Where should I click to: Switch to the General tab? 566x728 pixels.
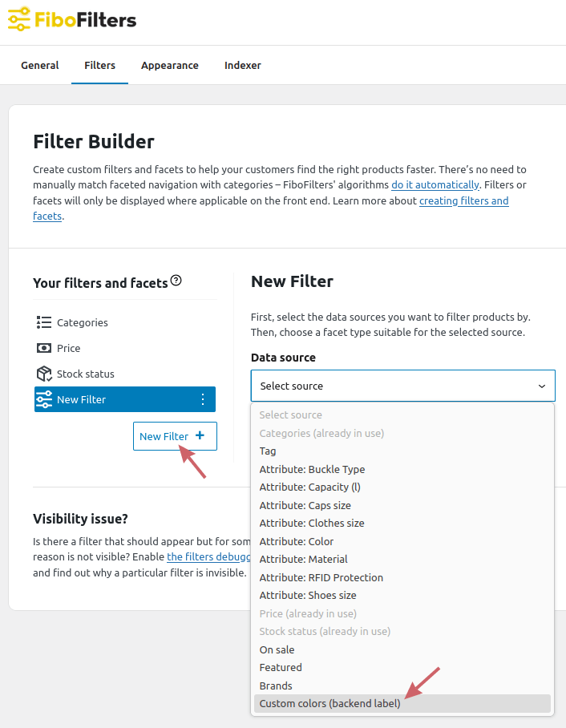39,65
